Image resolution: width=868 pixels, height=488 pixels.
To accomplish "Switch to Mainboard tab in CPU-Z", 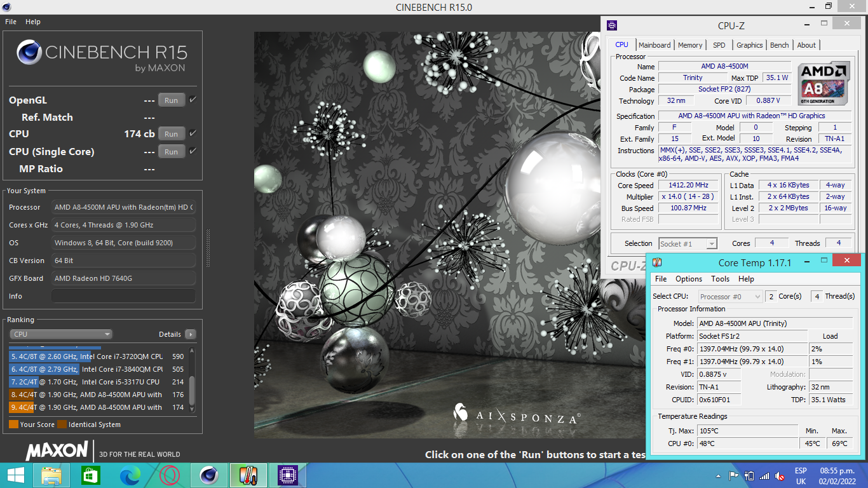I will coord(654,45).
